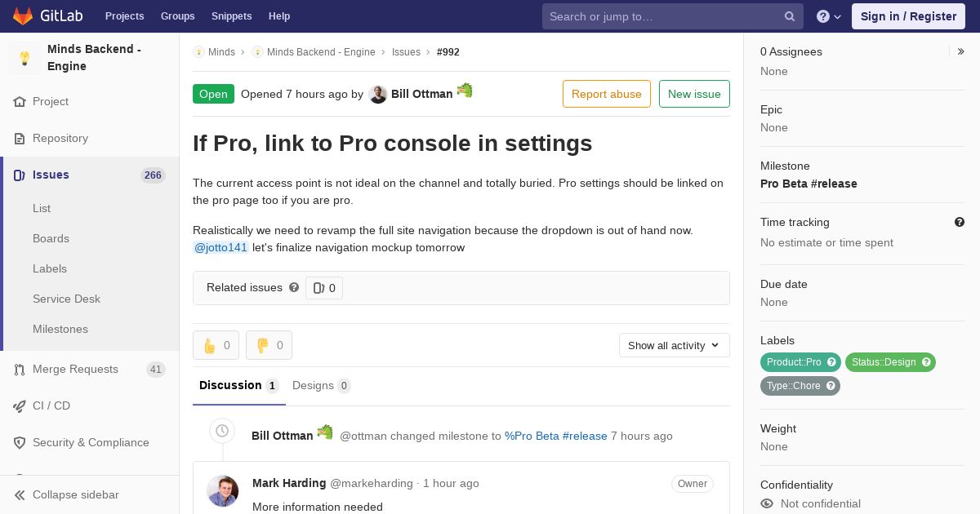Open Show all activity dropdown
The image size is (980, 514).
point(675,345)
